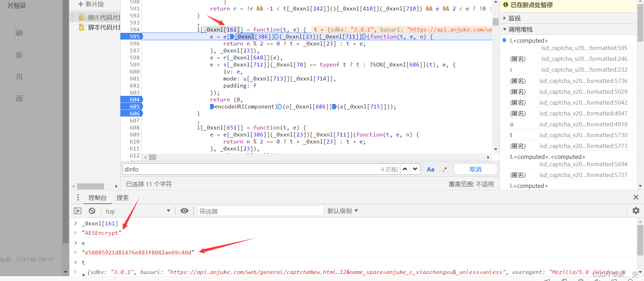644x281 pixels.
Task: Toggle match case Aa option
Action: pyautogui.click(x=430, y=169)
